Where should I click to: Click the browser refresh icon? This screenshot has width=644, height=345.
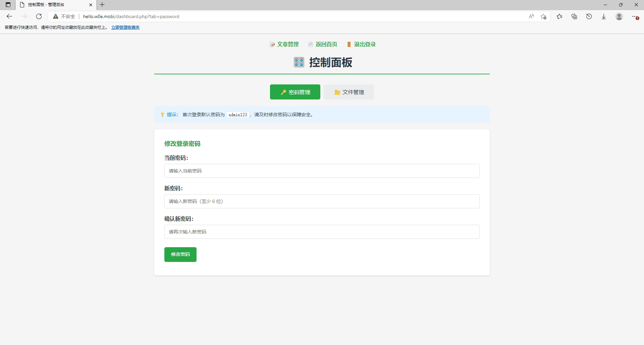point(39,16)
